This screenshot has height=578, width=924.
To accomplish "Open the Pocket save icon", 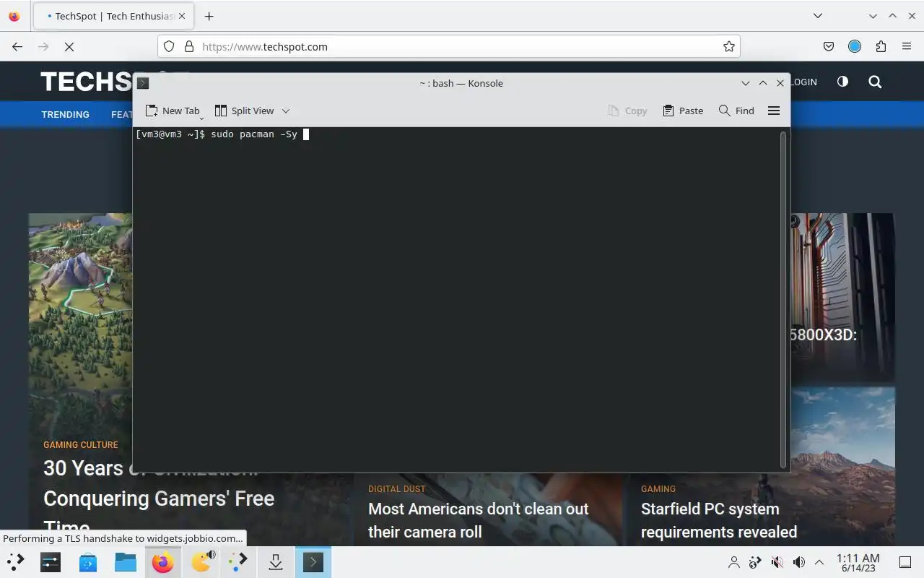I will pos(829,46).
